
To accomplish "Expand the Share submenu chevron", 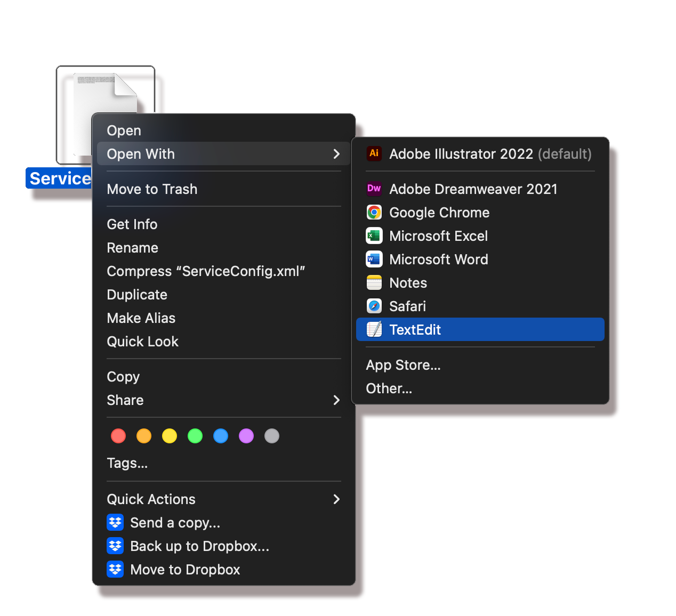I will click(336, 400).
